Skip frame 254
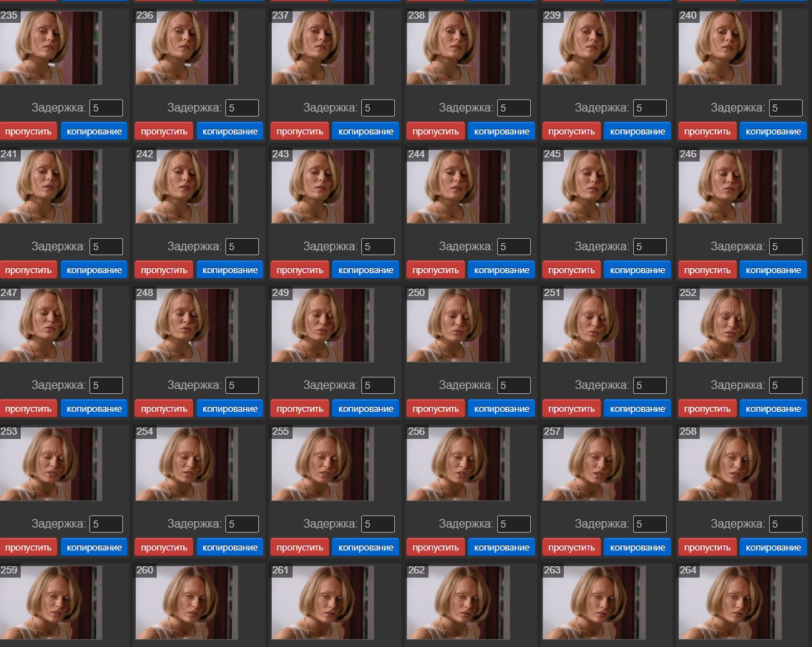The width and height of the screenshot is (812, 647). [x=164, y=548]
